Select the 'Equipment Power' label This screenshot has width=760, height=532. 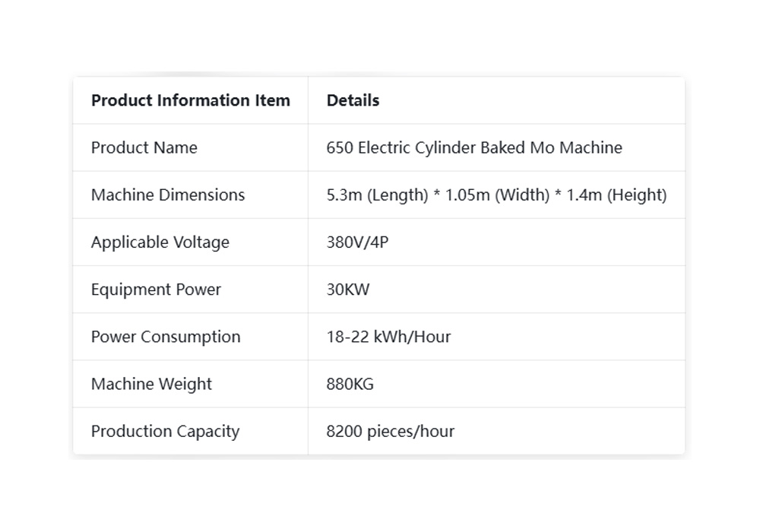tap(156, 290)
